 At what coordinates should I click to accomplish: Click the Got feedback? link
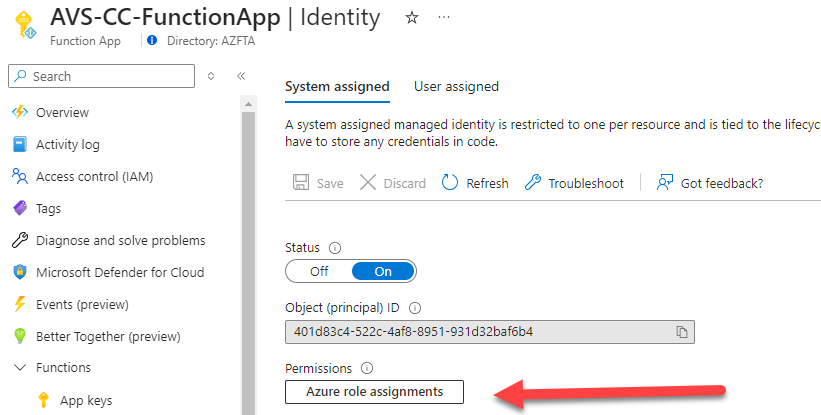[722, 183]
